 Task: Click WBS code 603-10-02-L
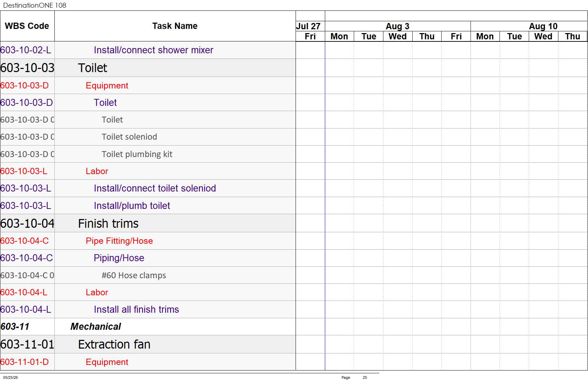pyautogui.click(x=26, y=50)
